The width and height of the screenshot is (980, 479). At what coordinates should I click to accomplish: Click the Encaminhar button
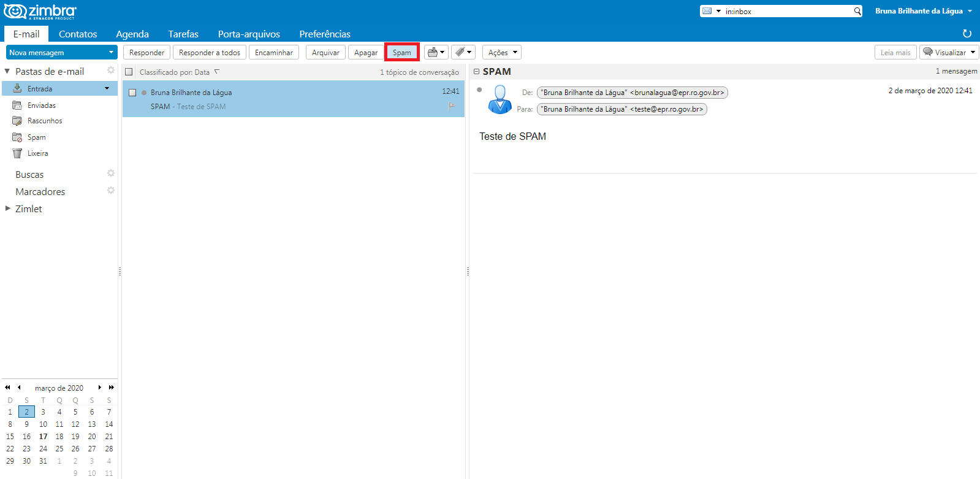[274, 52]
